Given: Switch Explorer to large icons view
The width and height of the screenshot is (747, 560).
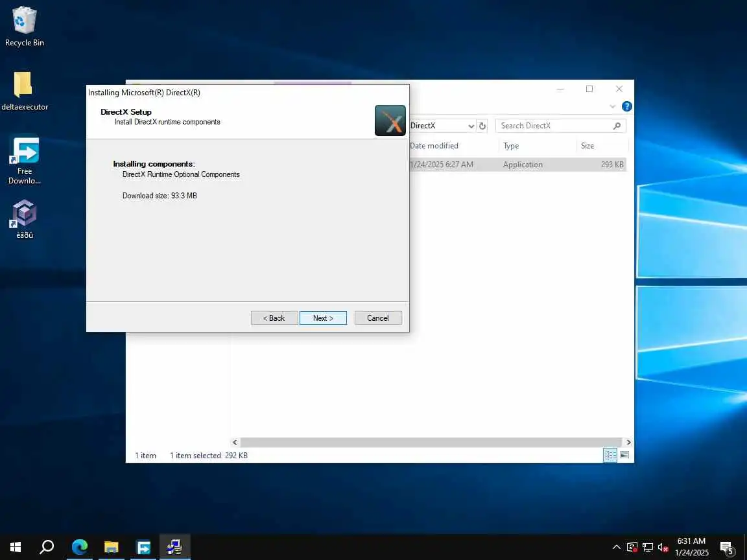Looking at the screenshot, I should 624,455.
